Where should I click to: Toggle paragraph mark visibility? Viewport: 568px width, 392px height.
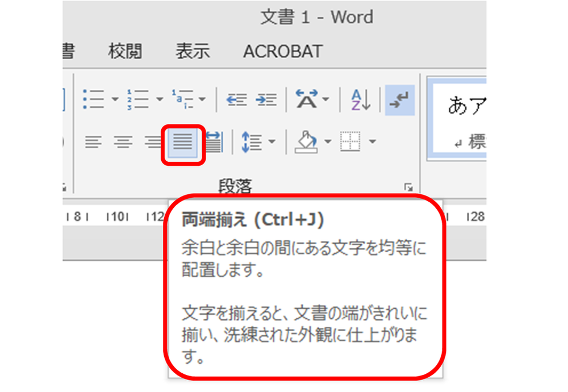(399, 98)
